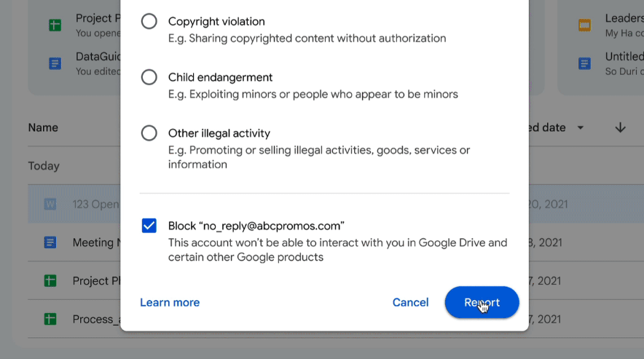644x359 pixels.
Task: Reverse sort direction with the down arrow
Action: (620, 127)
